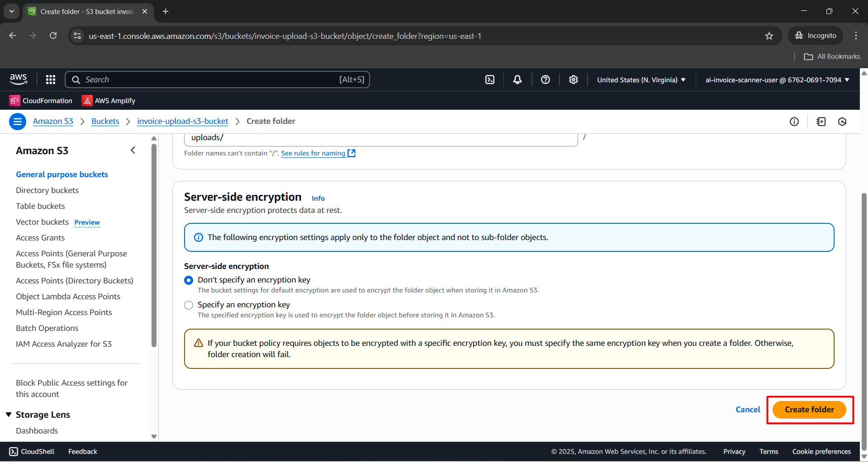Toggle the S3 hamburger navigation menu

tap(18, 122)
